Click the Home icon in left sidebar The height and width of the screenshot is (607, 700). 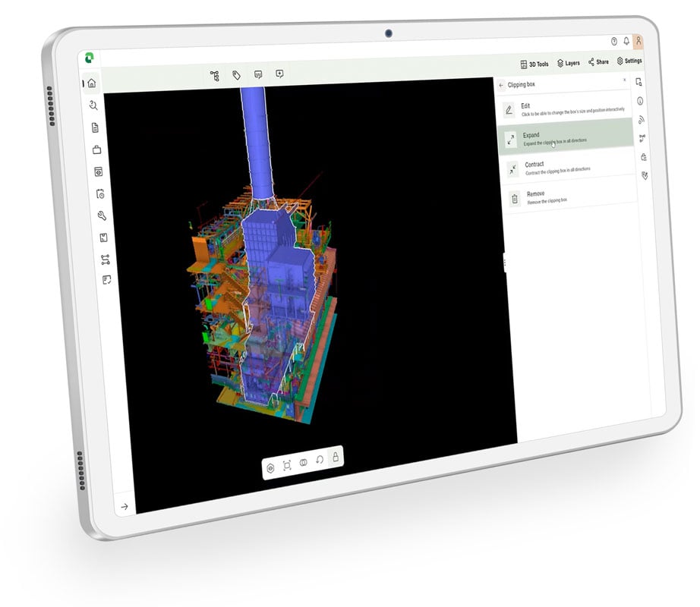(x=92, y=83)
